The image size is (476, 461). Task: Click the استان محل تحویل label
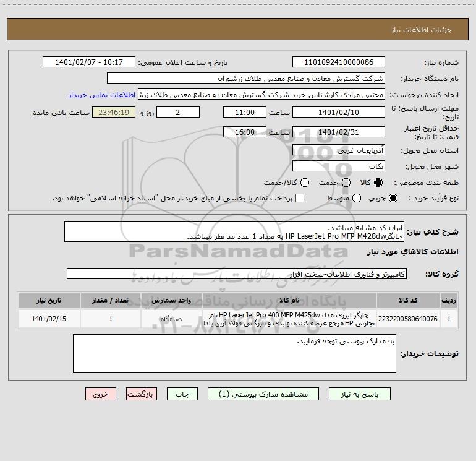pyautogui.click(x=430, y=151)
